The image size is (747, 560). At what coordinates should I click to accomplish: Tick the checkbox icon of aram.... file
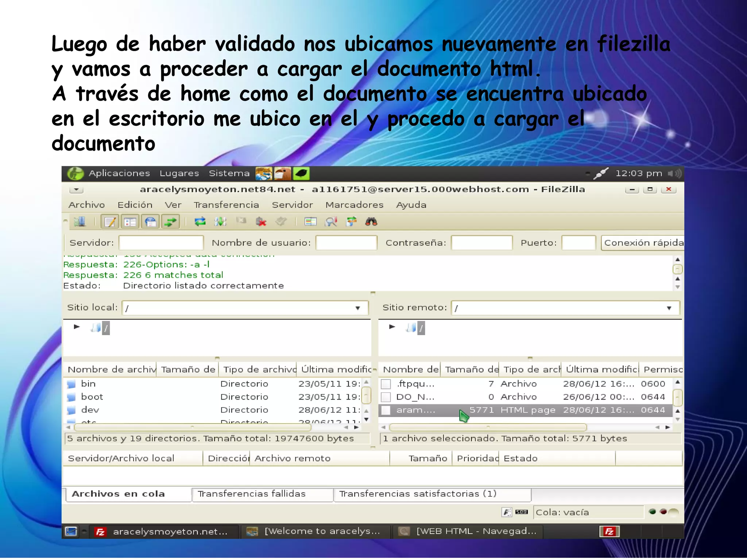(x=386, y=410)
